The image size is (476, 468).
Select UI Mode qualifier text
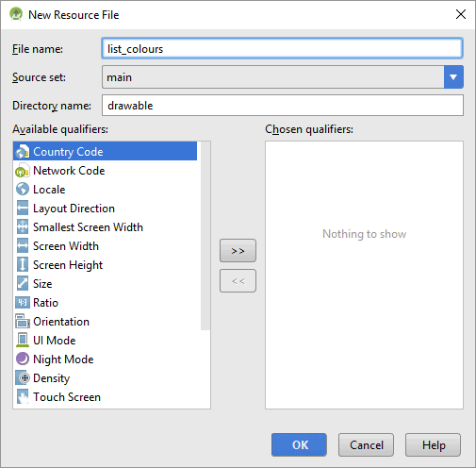point(55,341)
